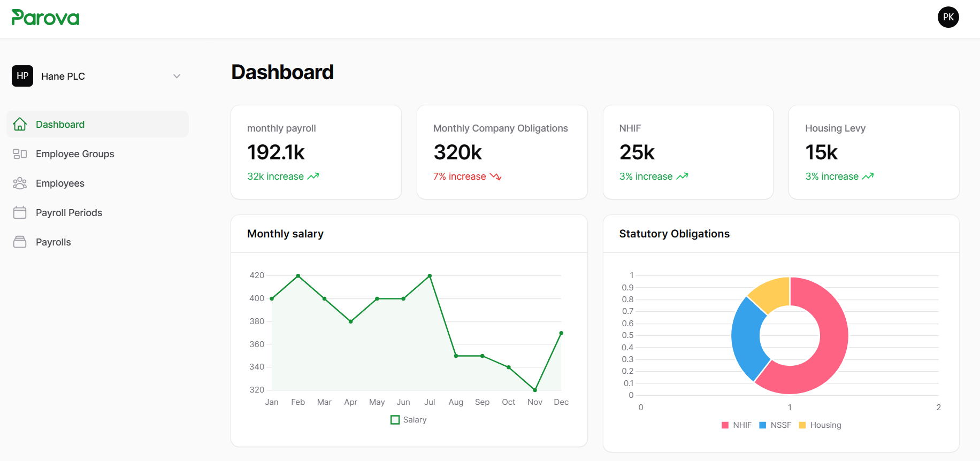Toggle the Salary legend box
The width and height of the screenshot is (980, 461).
395,420
